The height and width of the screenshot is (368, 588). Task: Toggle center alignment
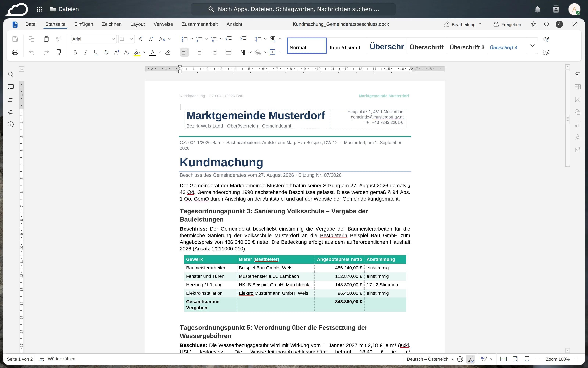click(199, 52)
